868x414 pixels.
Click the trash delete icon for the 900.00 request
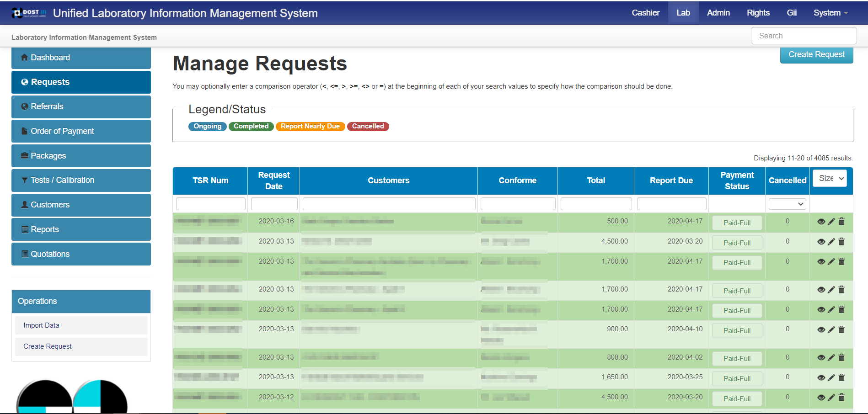pos(841,329)
